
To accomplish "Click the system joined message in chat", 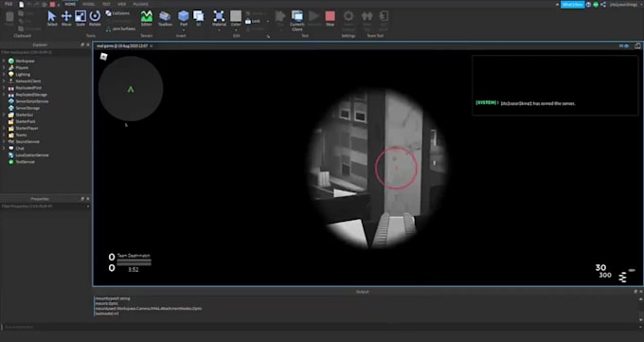I will [526, 103].
